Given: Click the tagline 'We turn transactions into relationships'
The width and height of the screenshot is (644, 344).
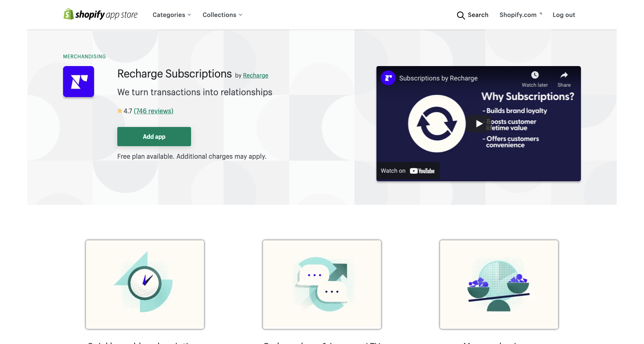Looking at the screenshot, I should pos(195,92).
